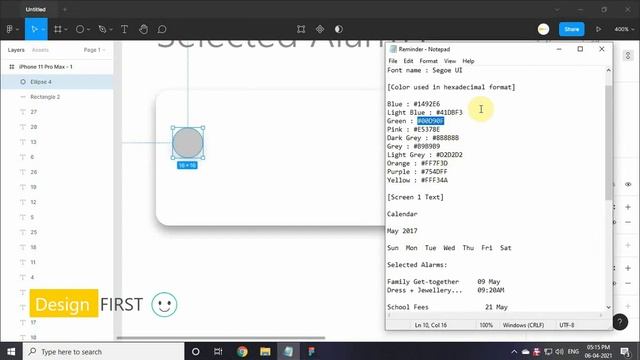Open shape tools dropdown arrow

coord(88,30)
